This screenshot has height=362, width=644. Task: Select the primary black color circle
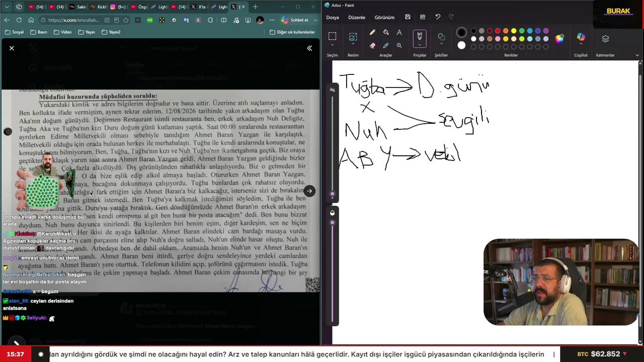coord(461,33)
